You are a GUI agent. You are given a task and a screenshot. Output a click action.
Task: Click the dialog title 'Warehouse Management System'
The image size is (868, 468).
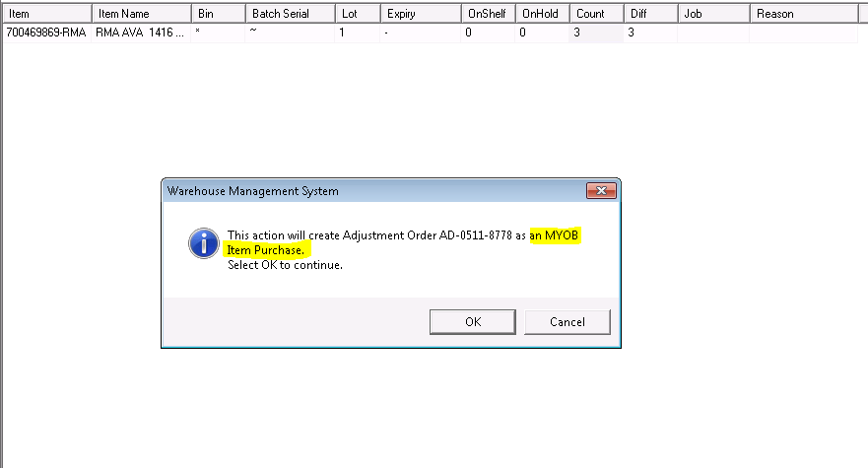click(253, 191)
